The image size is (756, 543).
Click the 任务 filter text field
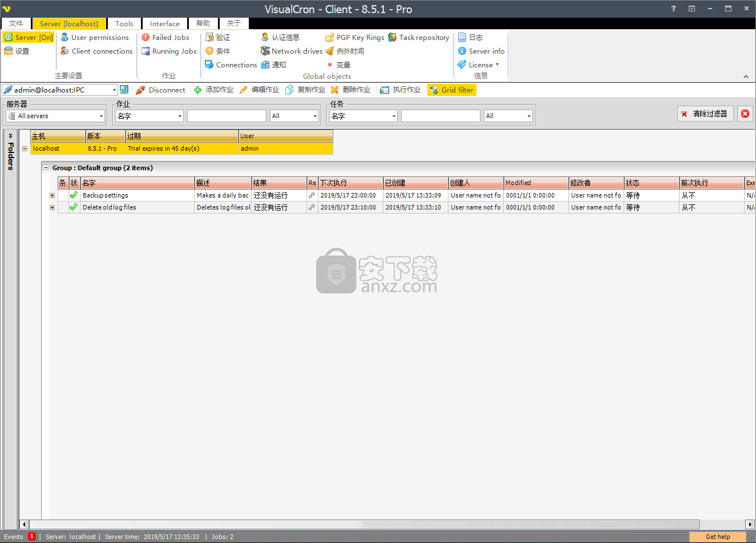coord(440,116)
